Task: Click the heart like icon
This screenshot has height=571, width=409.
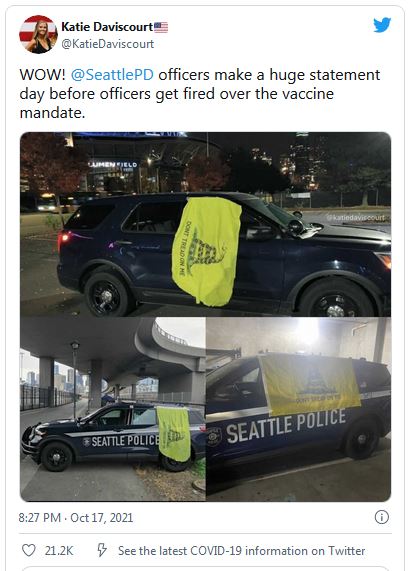Action: click(29, 550)
